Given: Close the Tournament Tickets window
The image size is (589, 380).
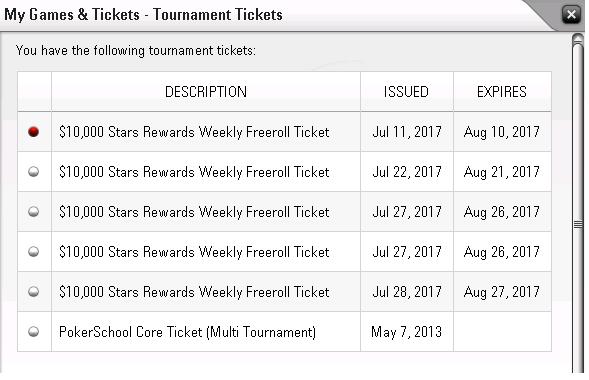Looking at the screenshot, I should [571, 15].
